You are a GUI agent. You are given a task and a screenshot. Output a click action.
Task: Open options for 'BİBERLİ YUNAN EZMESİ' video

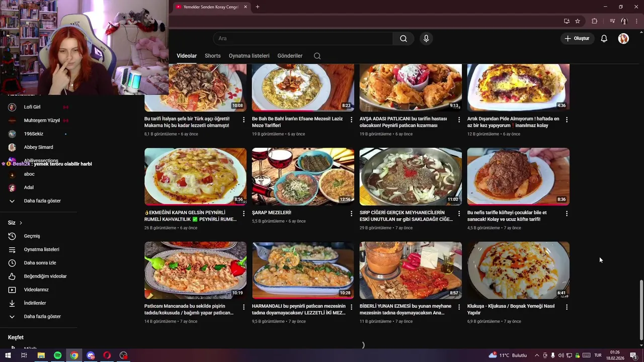pos(459,307)
